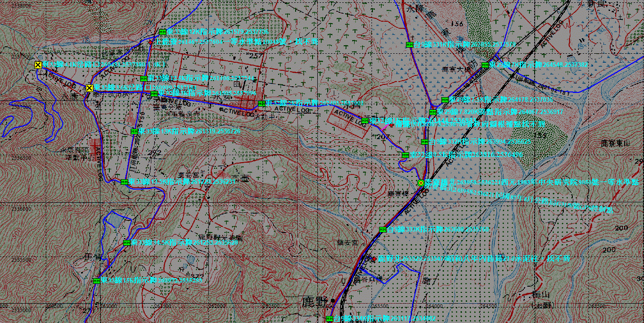Select the 東29線 7K milepost icon

485,65
